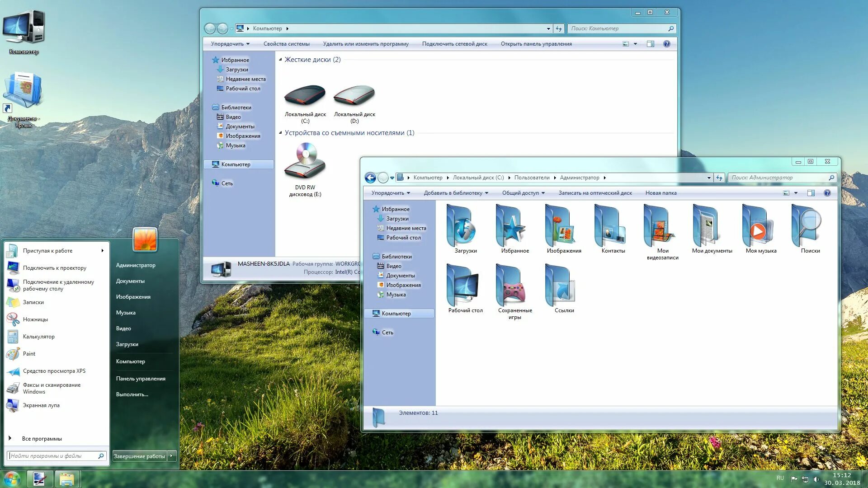The image size is (868, 488).
Task: Open Панель управления from Start menu
Action: click(141, 379)
